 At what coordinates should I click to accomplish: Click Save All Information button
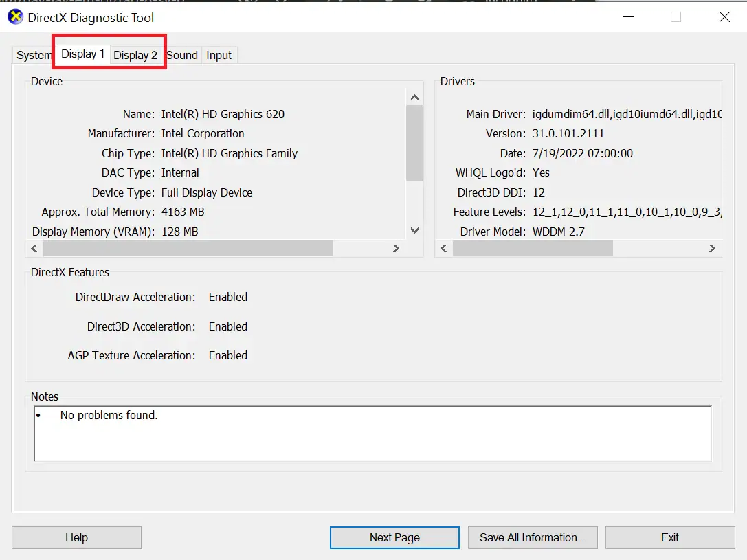(533, 537)
